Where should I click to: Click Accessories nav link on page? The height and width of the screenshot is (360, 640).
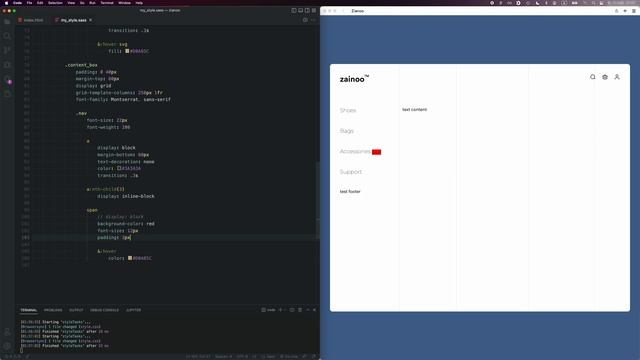[x=355, y=151]
